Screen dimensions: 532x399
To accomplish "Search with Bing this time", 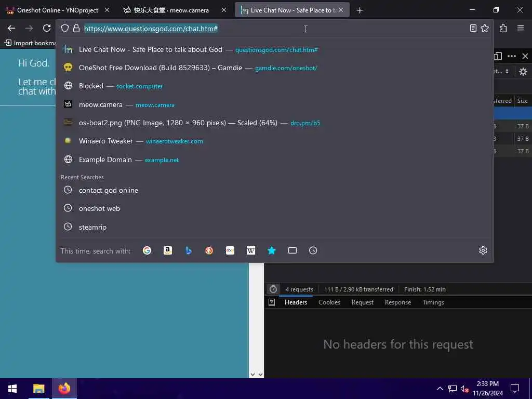I will tap(189, 251).
